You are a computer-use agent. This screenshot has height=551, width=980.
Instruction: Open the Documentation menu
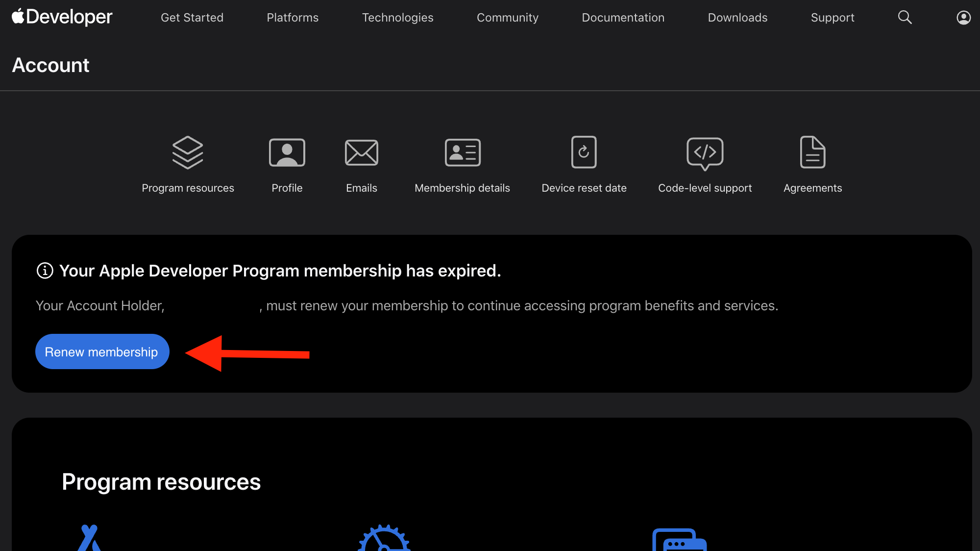(623, 18)
